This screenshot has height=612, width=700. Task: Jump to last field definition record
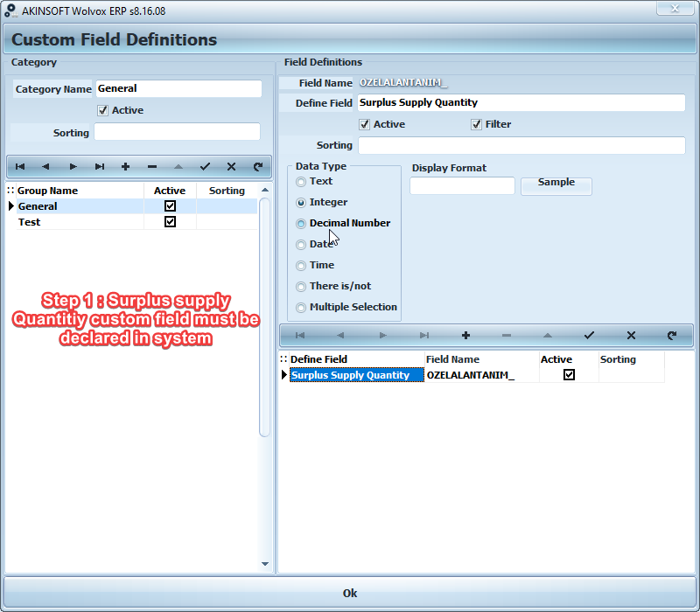(424, 336)
